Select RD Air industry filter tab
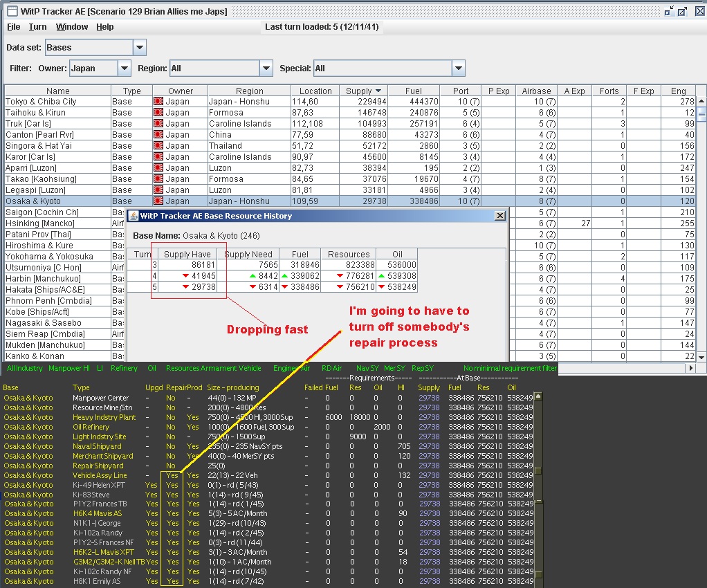 [x=331, y=368]
